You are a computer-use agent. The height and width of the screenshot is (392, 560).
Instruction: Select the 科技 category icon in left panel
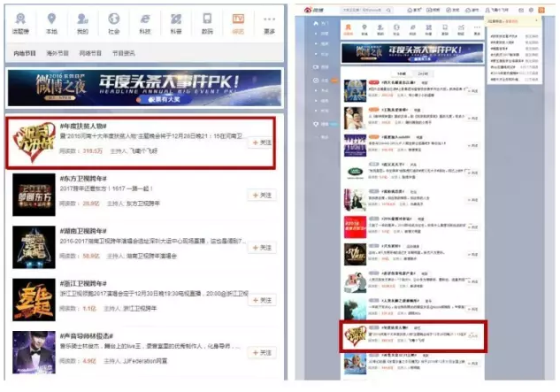pyautogui.click(x=144, y=19)
